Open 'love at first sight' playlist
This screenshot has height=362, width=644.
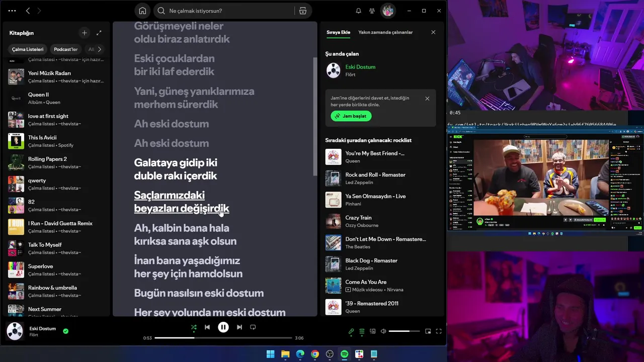coord(56,120)
